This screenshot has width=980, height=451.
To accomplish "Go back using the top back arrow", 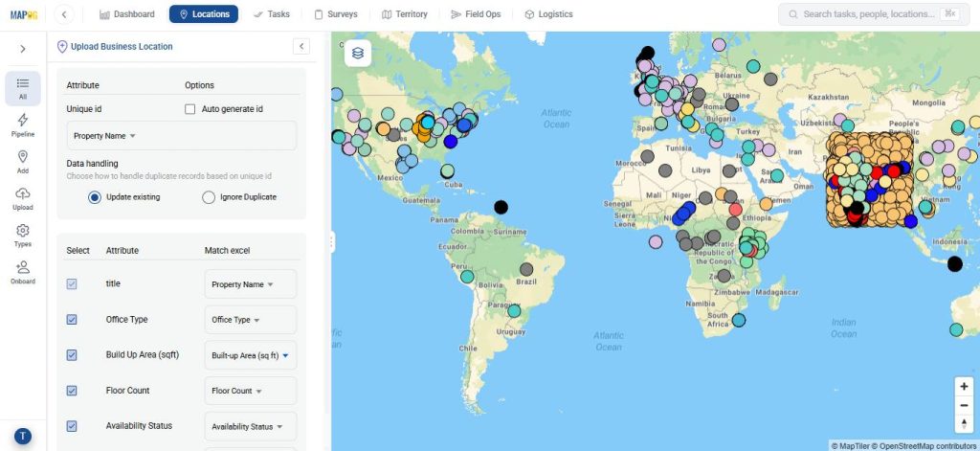I will (x=64, y=14).
